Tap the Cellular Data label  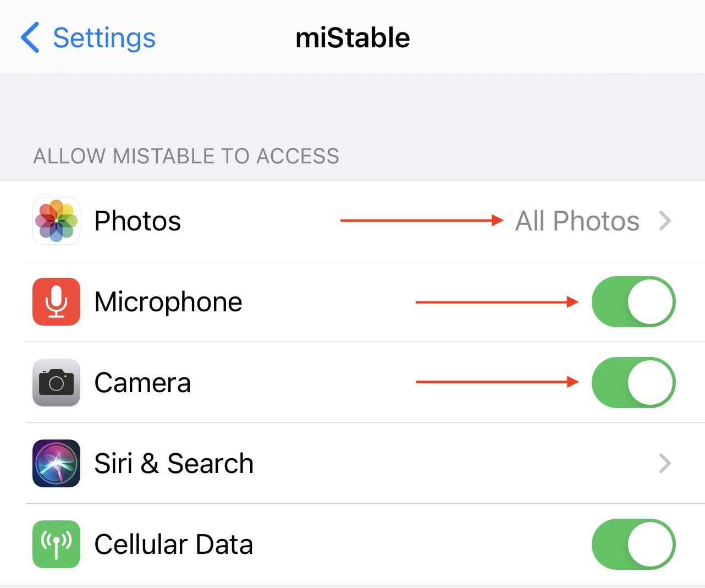tap(173, 545)
